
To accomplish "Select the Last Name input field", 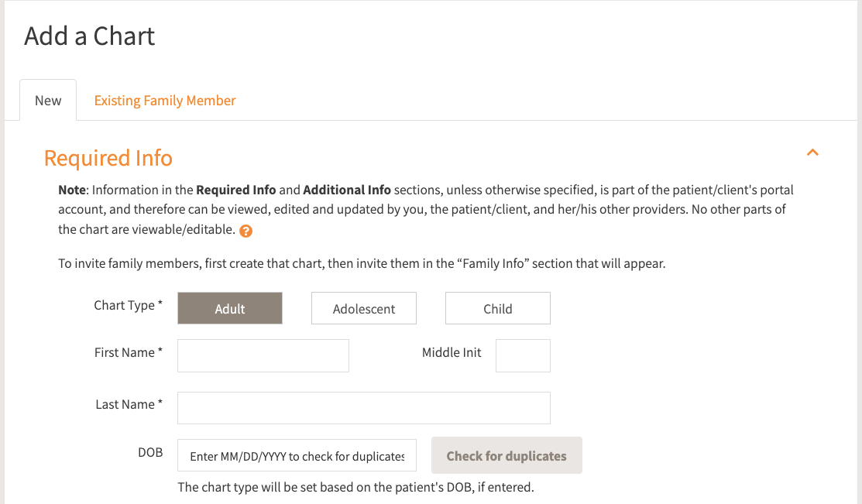I will click(x=364, y=408).
